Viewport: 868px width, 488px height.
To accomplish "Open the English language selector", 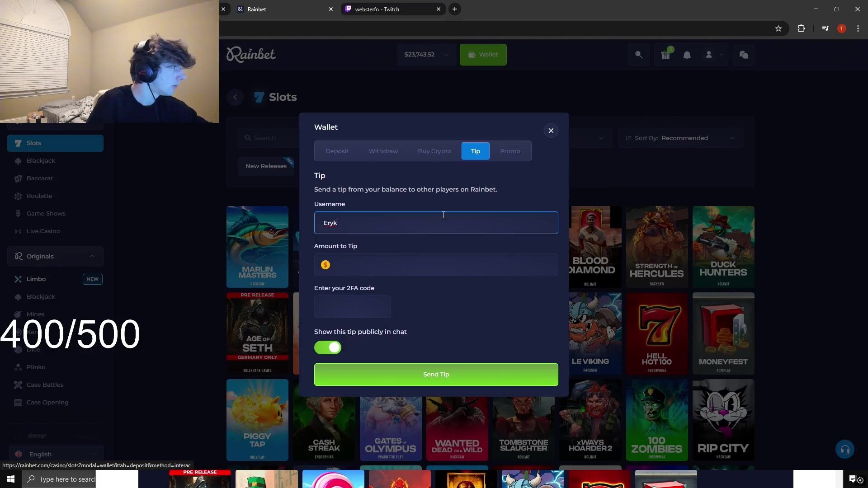I will tap(55, 454).
